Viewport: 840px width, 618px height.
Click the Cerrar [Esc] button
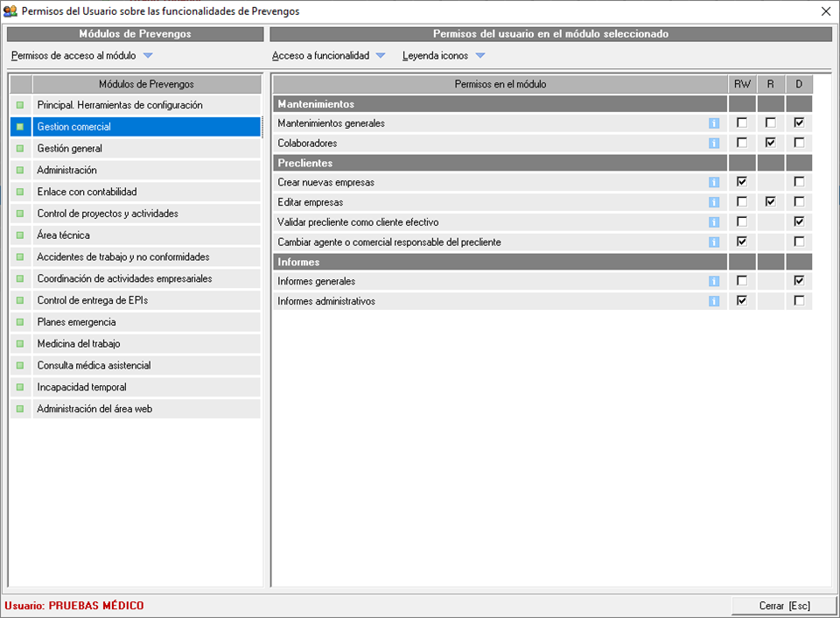pos(784,606)
